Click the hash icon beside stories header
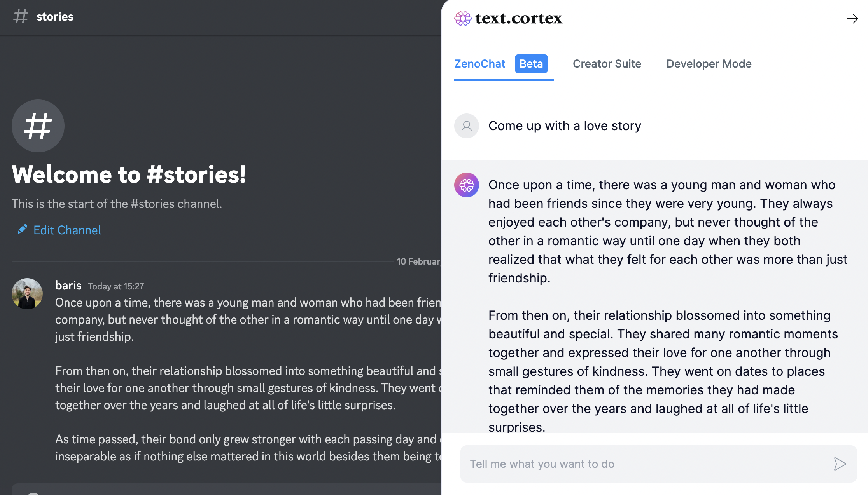Image resolution: width=868 pixels, height=495 pixels. tap(21, 17)
